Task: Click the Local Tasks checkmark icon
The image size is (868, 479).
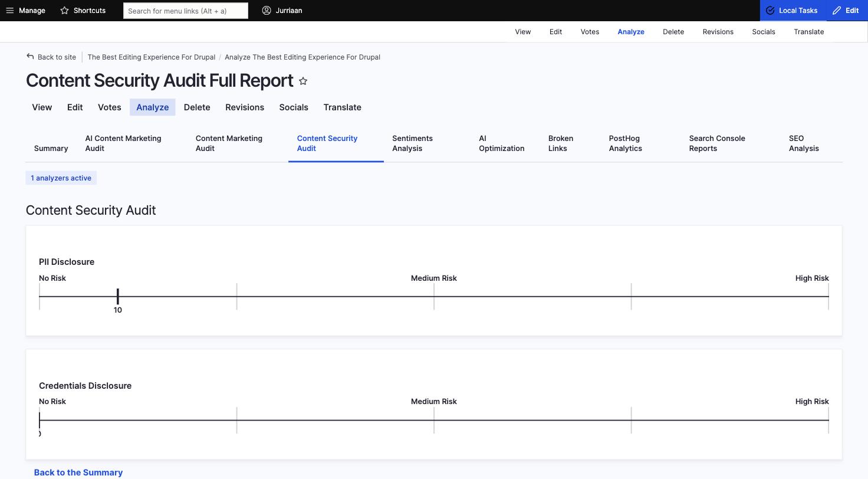Action: point(770,11)
